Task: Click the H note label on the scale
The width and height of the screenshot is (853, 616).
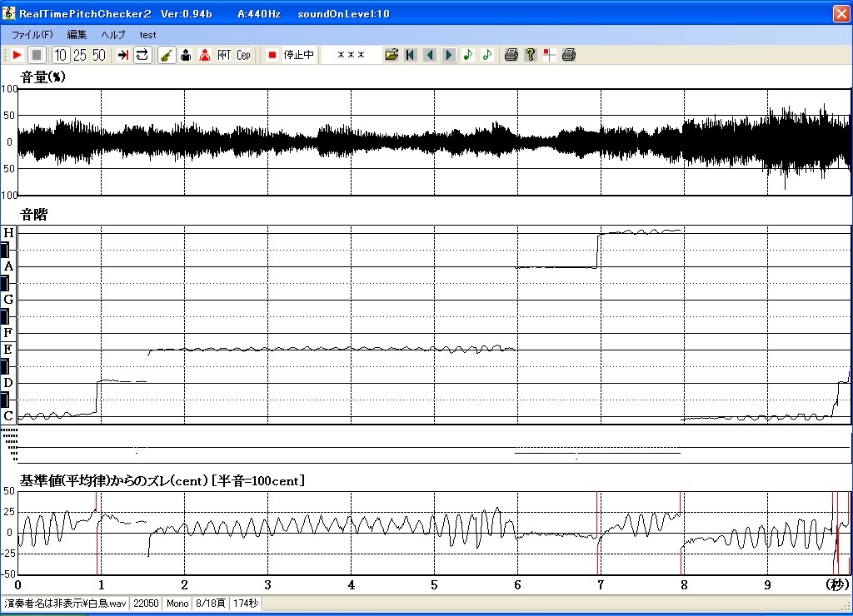Action: (8, 233)
